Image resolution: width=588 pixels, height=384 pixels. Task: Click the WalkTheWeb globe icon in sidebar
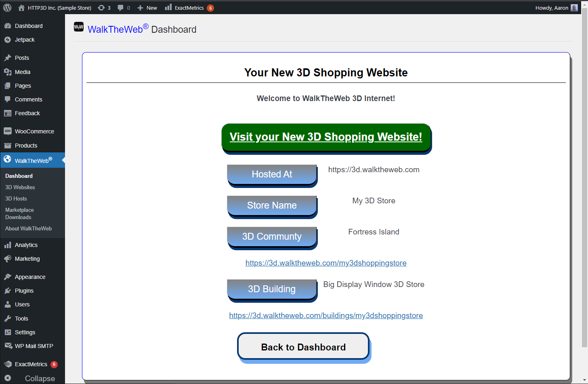click(8, 159)
